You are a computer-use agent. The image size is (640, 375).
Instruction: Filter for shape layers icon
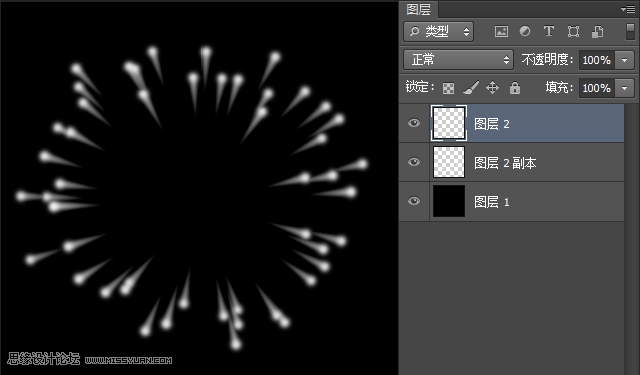pos(573,31)
